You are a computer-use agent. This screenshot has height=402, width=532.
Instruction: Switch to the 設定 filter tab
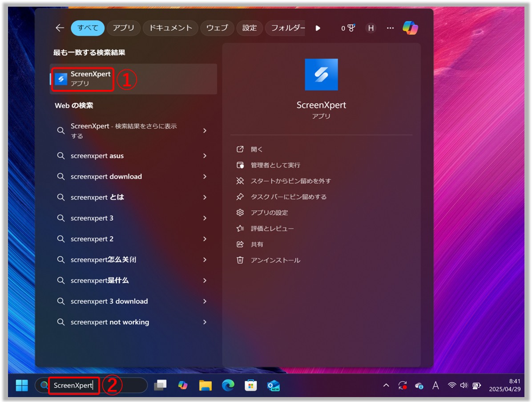[250, 28]
